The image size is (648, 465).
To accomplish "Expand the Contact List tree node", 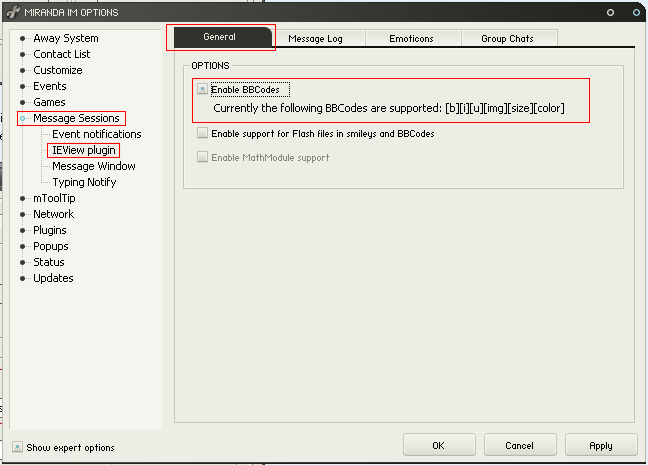I will coord(22,55).
